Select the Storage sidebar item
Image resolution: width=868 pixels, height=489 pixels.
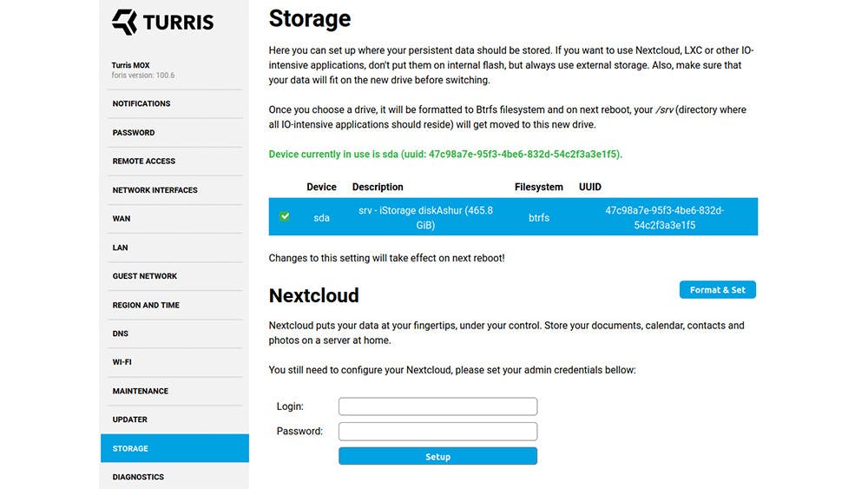tap(130, 448)
